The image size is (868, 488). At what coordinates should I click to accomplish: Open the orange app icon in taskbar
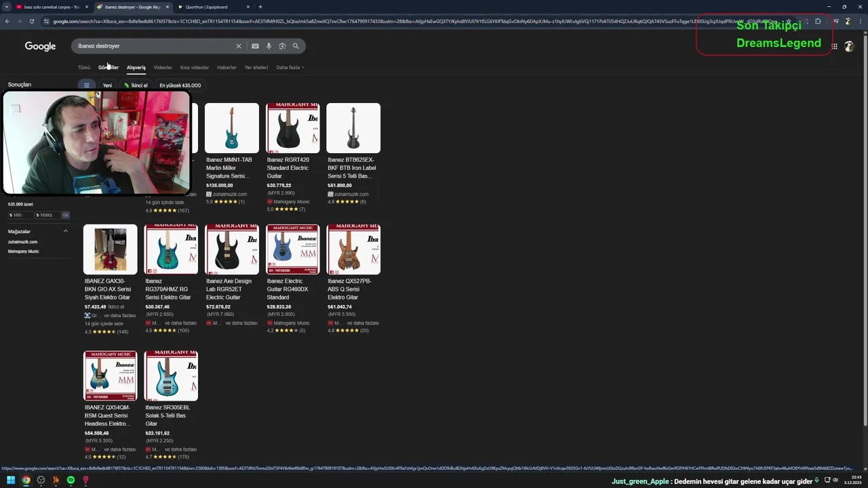[x=56, y=480]
